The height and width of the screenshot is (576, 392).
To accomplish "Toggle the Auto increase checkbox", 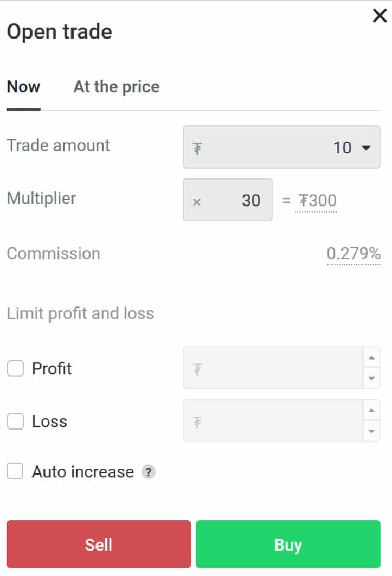I will (x=15, y=471).
